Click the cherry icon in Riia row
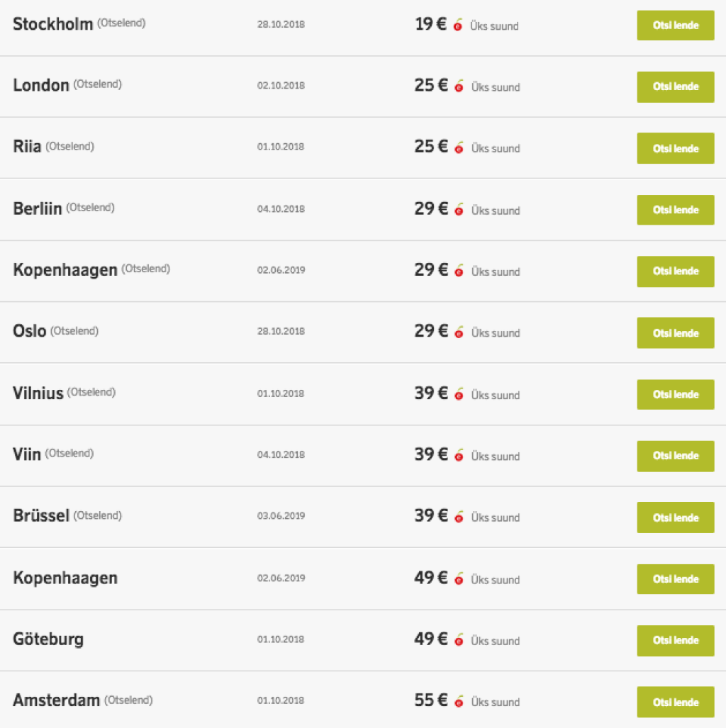 click(x=459, y=148)
